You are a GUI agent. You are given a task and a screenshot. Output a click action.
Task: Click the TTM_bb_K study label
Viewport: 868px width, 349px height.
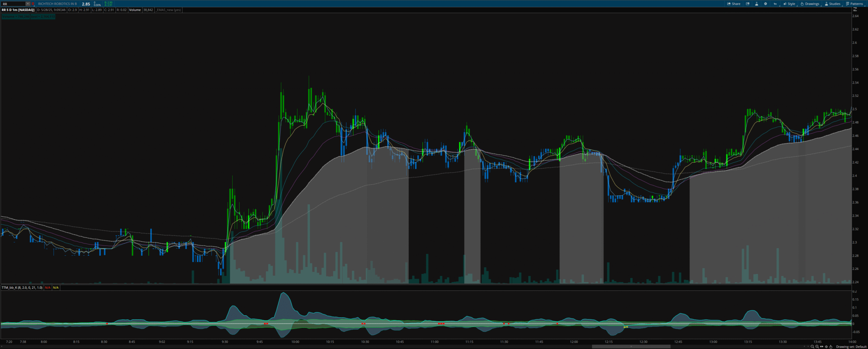pyautogui.click(x=22, y=288)
